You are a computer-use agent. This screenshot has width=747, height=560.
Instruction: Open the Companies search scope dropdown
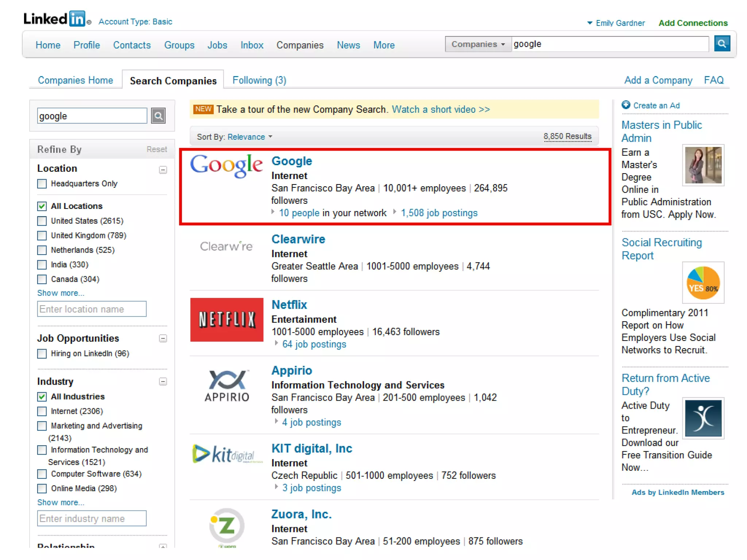[x=478, y=44]
